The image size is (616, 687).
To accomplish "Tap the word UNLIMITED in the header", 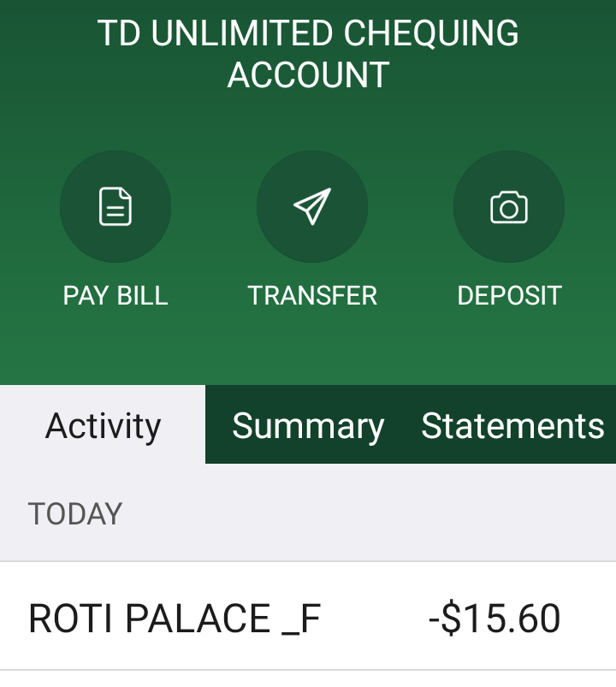I will click(x=243, y=33).
